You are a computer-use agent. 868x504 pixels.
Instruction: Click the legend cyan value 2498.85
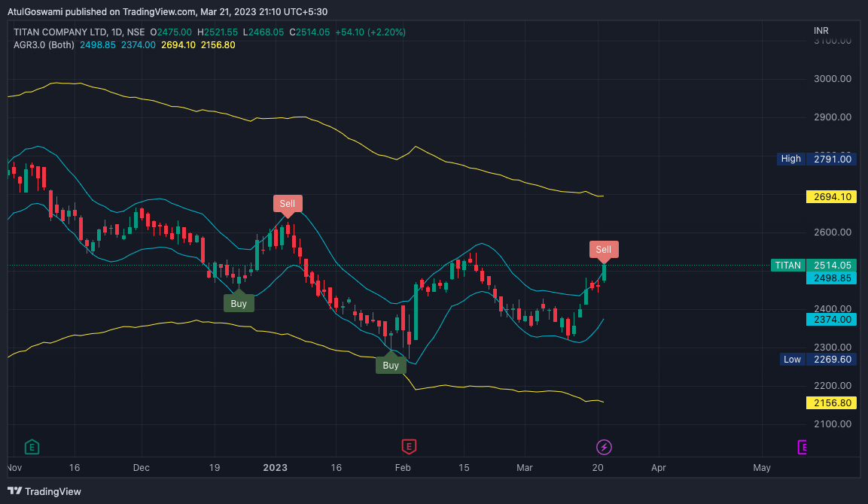click(97, 45)
